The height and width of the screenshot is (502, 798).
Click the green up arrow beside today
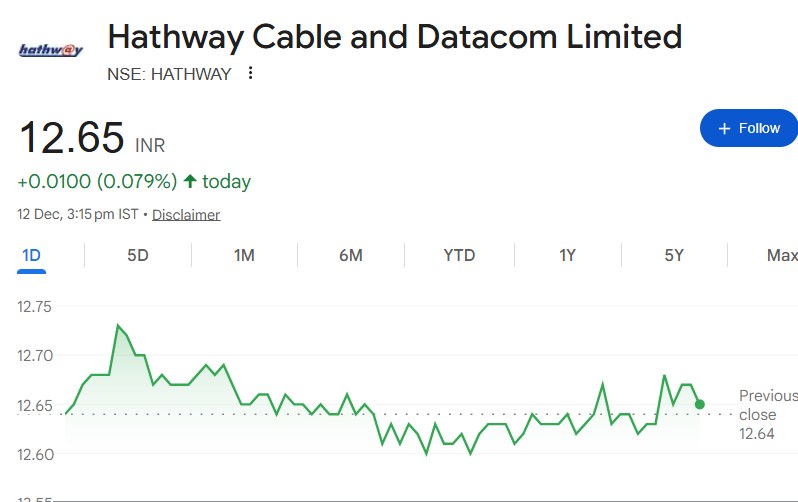click(190, 181)
